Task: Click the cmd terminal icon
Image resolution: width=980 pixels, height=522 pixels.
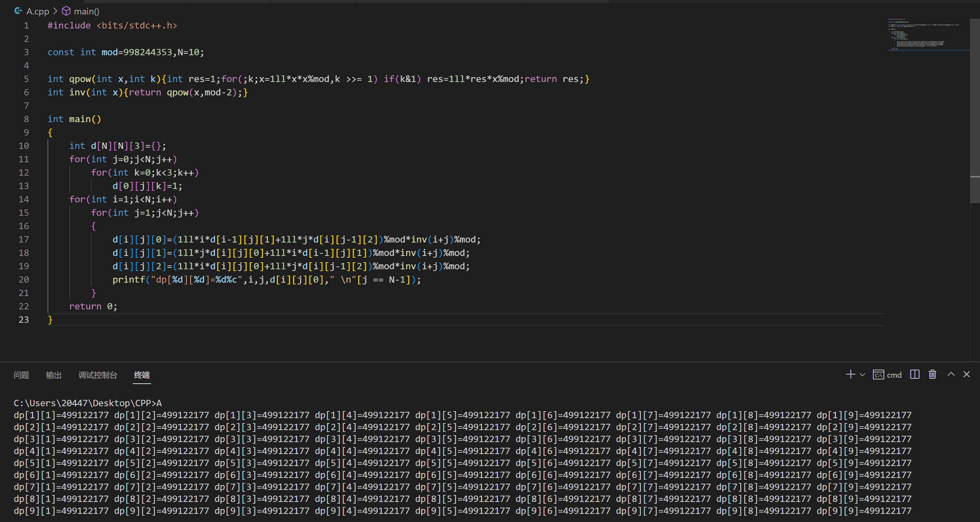Action: (879, 375)
